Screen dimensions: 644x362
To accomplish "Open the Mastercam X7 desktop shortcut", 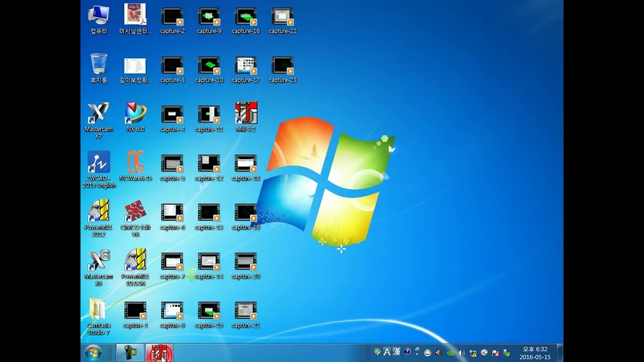I will [99, 113].
